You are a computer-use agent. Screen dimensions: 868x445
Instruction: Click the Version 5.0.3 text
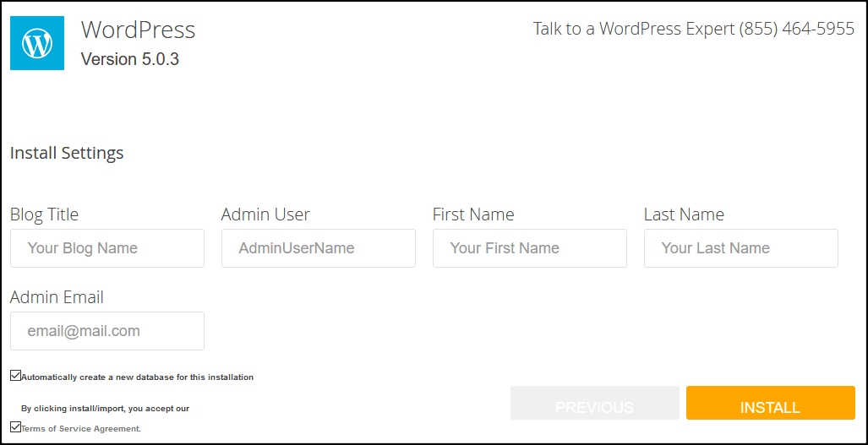(x=129, y=59)
